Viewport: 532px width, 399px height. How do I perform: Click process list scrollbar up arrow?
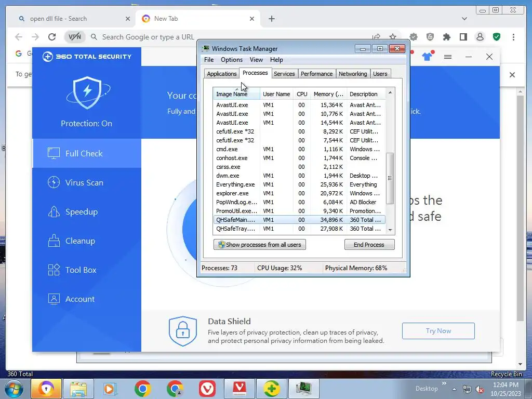[x=390, y=92]
